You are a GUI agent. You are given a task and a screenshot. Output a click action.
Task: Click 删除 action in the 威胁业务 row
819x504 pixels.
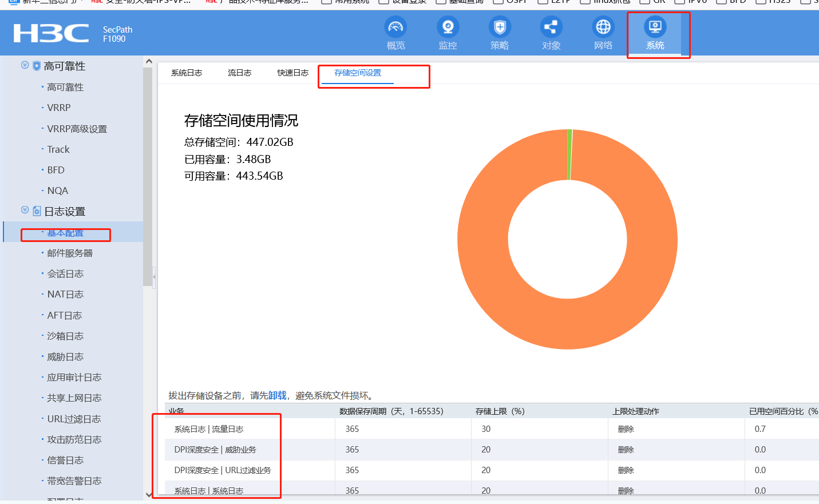[626, 450]
